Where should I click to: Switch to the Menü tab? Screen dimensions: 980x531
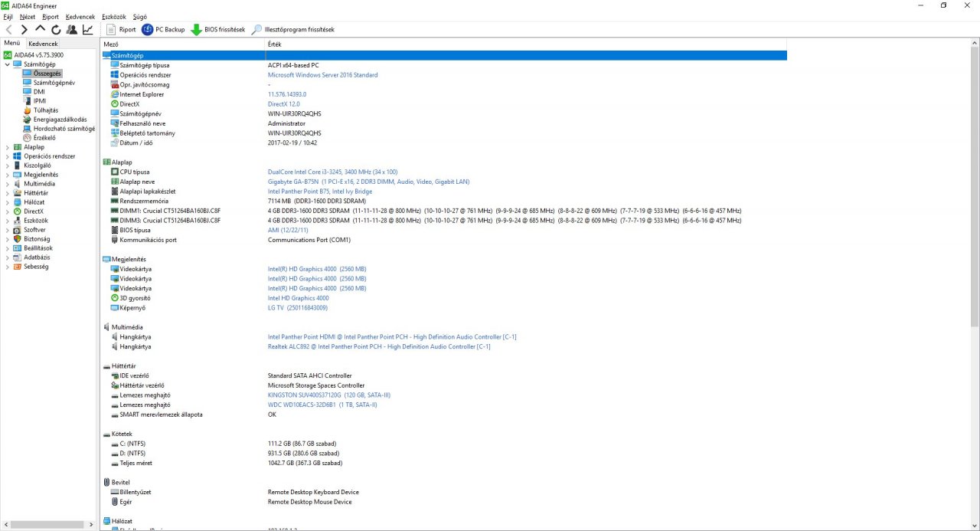pos(12,44)
